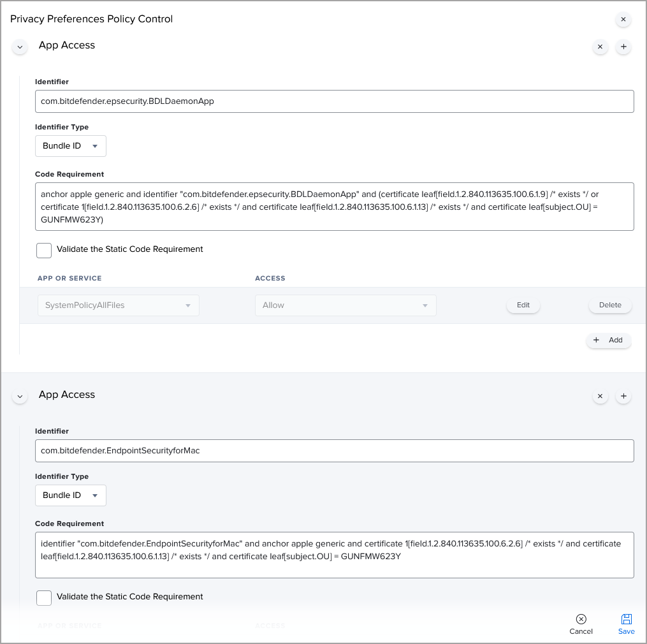Click the EndpointSecurityforMac Code Requirement text area
Image resolution: width=647 pixels, height=644 pixels.
[334, 555]
